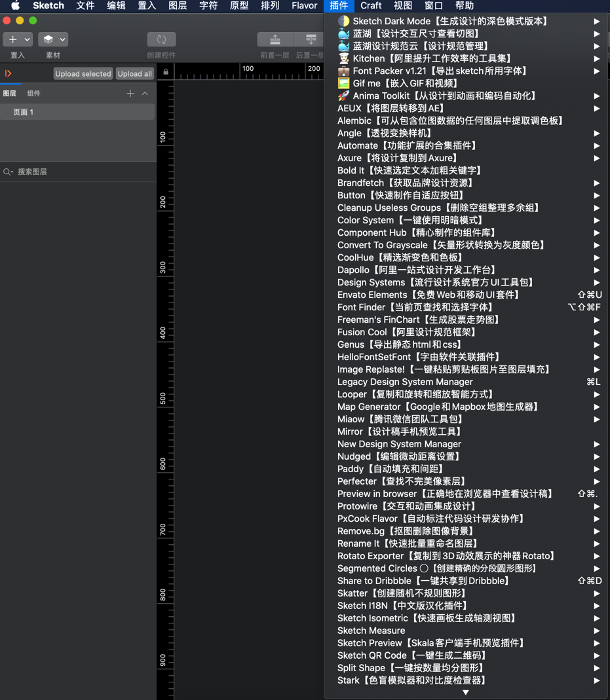Click the Gif me picture icon
The image size is (610, 700).
[343, 83]
